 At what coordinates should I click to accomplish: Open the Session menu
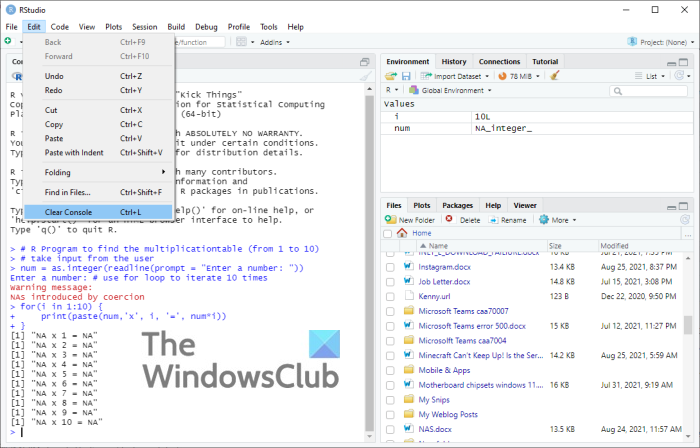click(144, 27)
